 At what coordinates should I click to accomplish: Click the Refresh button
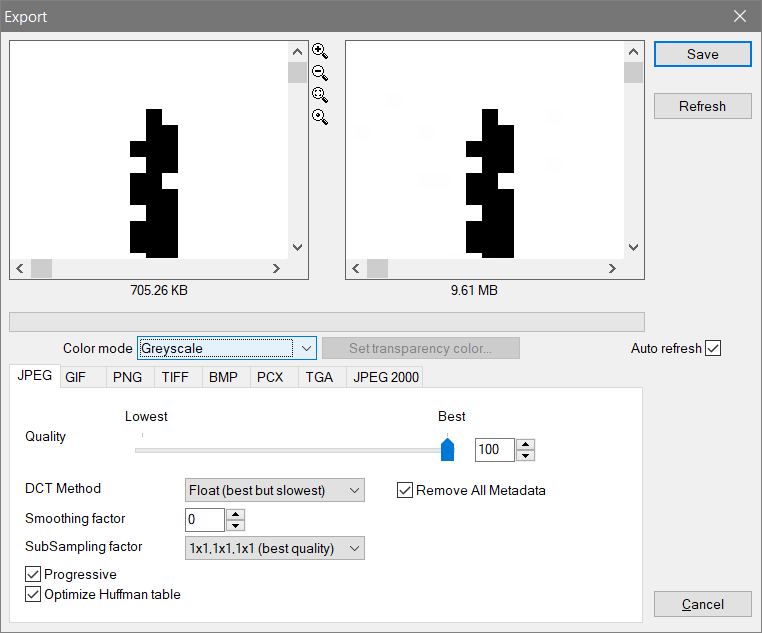(702, 106)
